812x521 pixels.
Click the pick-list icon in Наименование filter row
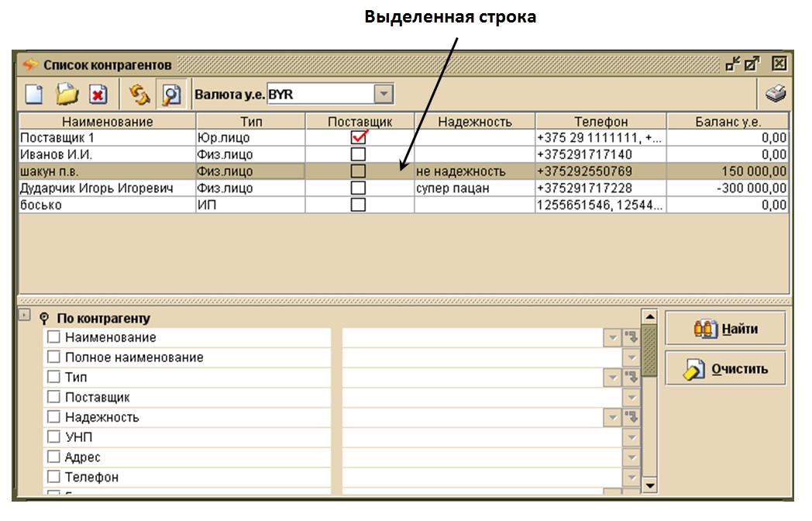(x=631, y=337)
